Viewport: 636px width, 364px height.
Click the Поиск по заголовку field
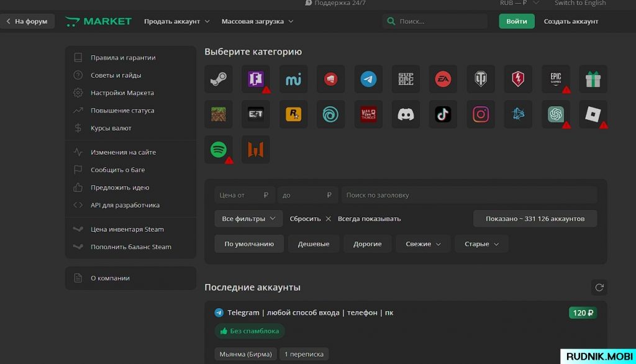(x=469, y=195)
